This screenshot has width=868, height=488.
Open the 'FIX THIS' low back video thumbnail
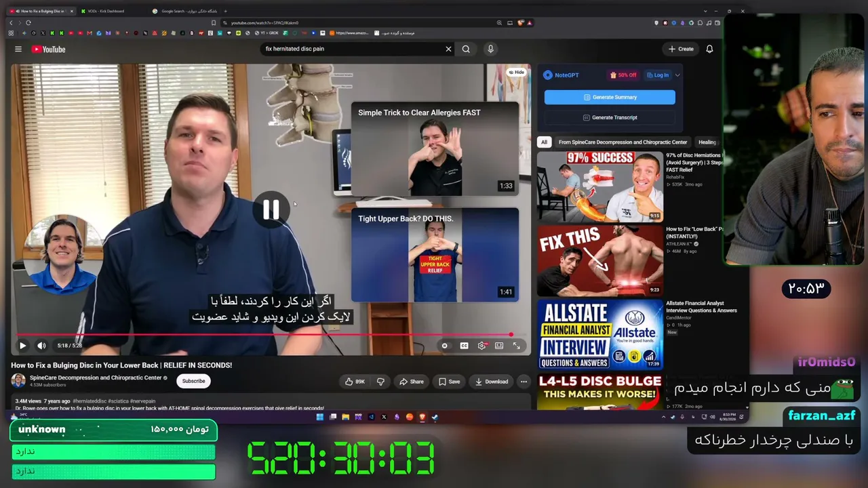[x=600, y=261]
